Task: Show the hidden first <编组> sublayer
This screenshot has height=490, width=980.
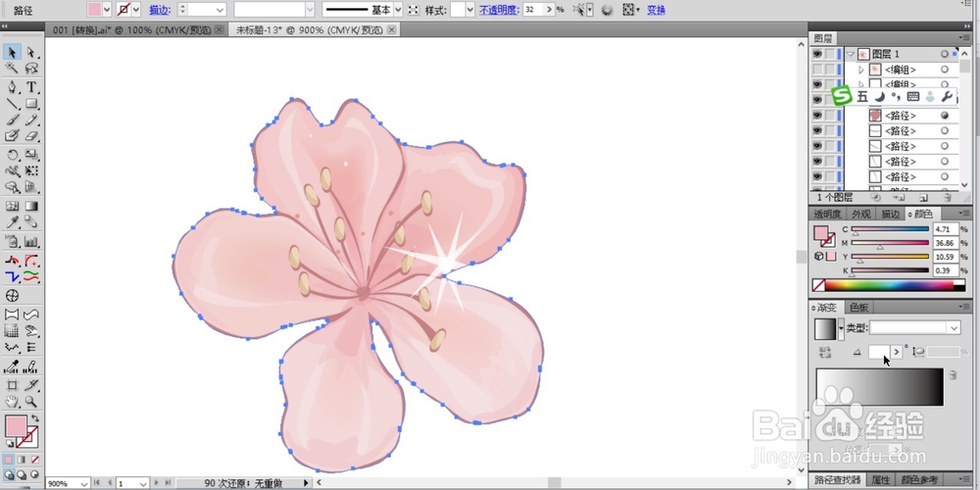Action: click(817, 70)
